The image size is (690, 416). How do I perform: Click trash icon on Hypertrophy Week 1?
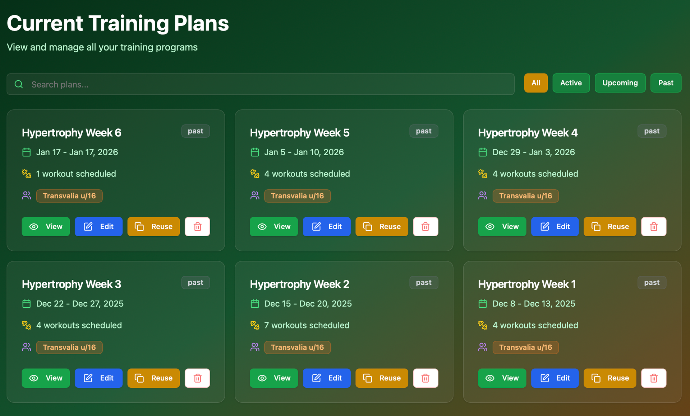[x=654, y=378]
